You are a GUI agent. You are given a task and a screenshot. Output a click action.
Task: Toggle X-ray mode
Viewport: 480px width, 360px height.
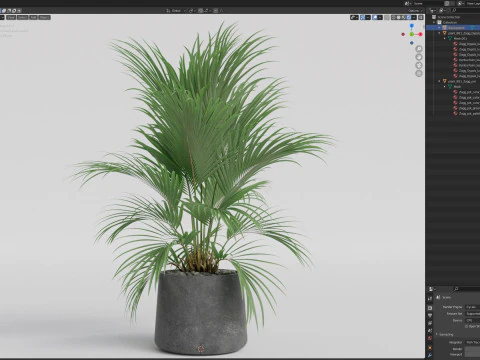[x=387, y=17]
